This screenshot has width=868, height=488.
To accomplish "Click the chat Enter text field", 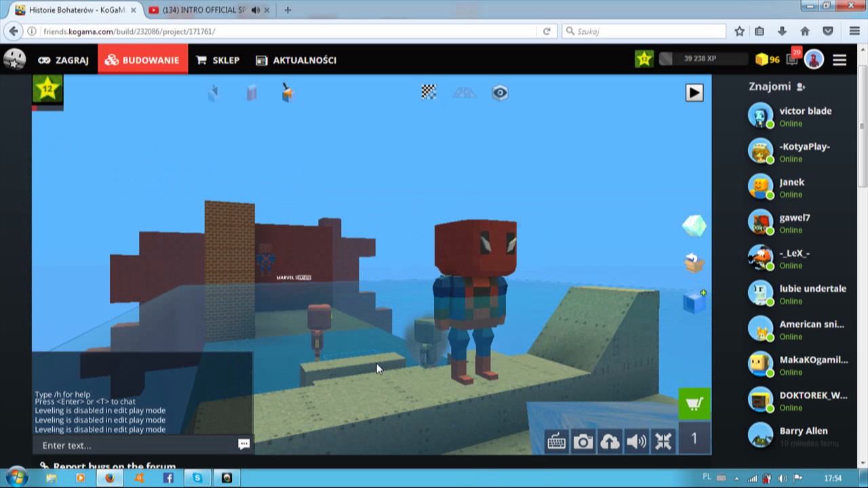I will click(134, 445).
